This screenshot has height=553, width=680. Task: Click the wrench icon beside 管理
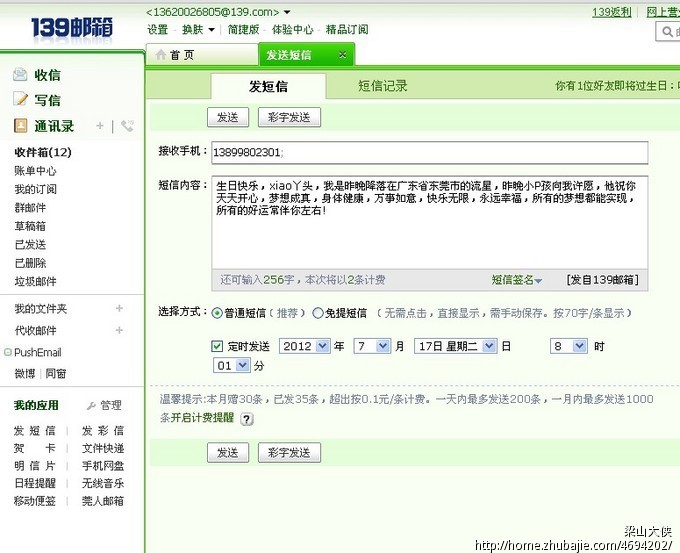coord(91,406)
